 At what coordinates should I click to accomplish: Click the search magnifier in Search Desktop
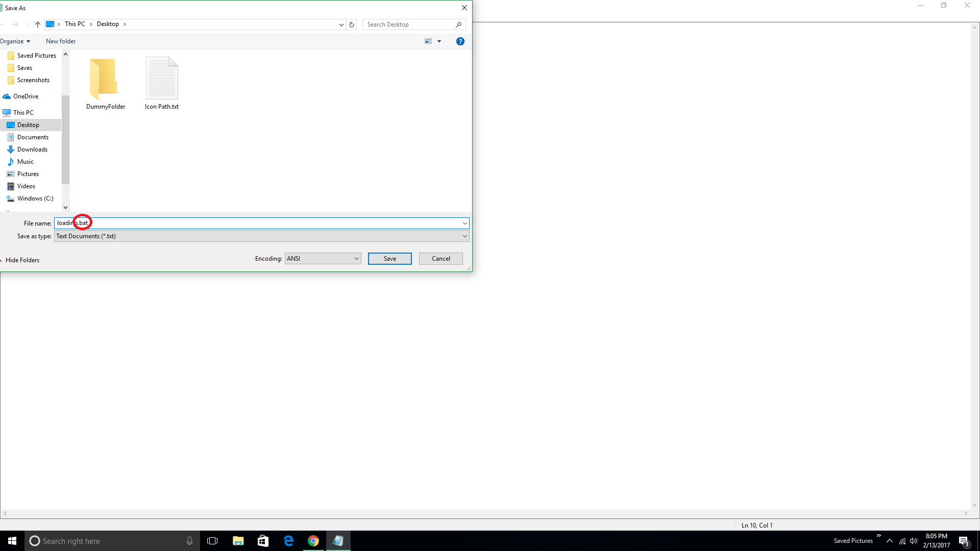click(458, 24)
